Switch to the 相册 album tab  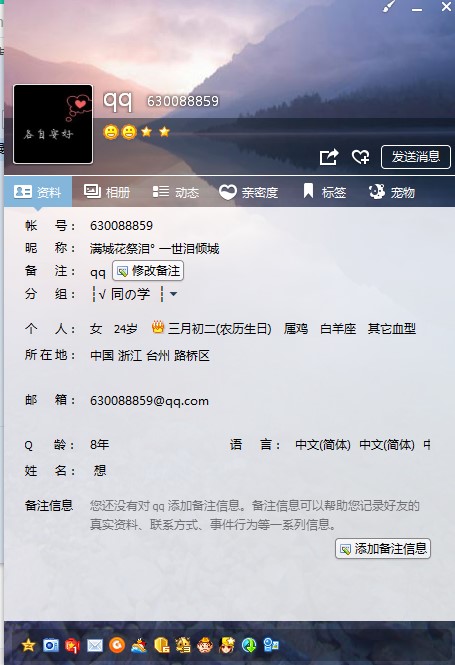pyautogui.click(x=107, y=192)
